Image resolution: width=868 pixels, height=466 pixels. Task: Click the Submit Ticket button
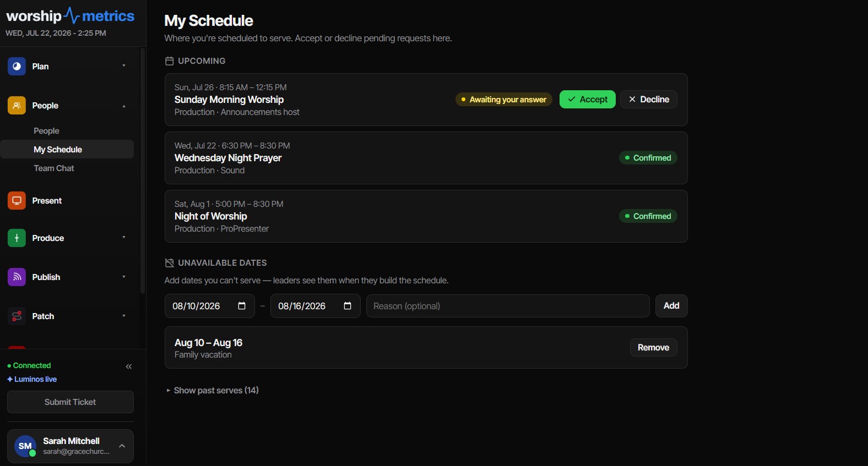coord(70,402)
